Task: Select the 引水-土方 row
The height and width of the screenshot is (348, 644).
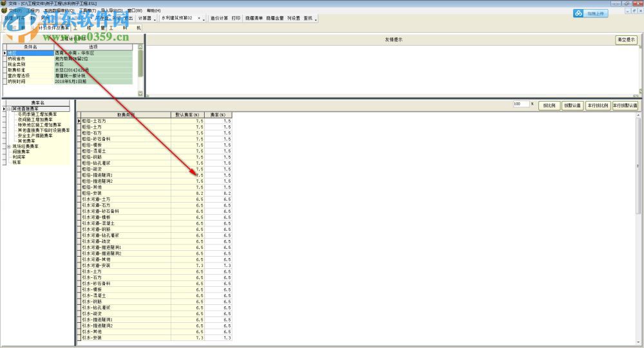Action: 156,271
